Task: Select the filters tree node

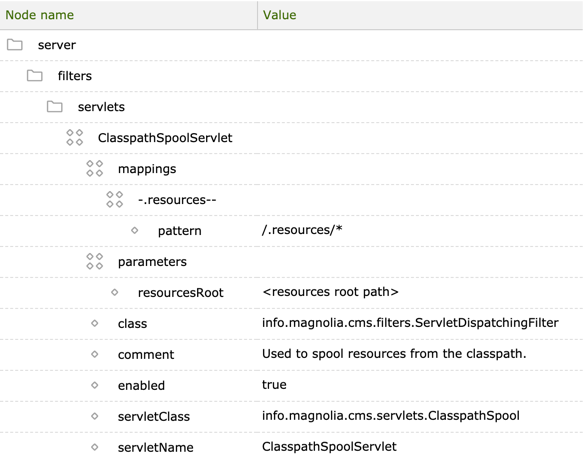Action: 75,76
